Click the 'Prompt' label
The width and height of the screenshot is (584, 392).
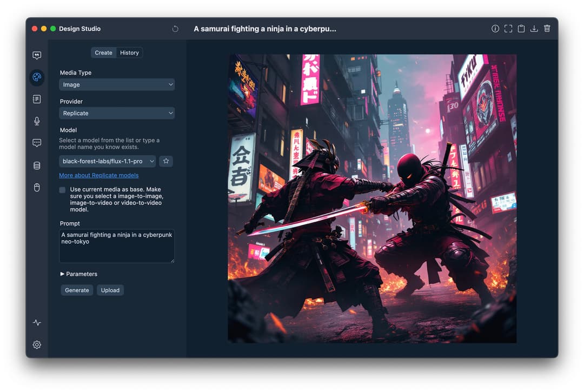tap(70, 223)
